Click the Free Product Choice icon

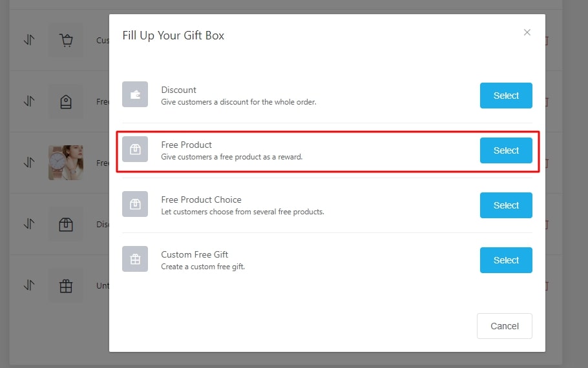pos(135,205)
